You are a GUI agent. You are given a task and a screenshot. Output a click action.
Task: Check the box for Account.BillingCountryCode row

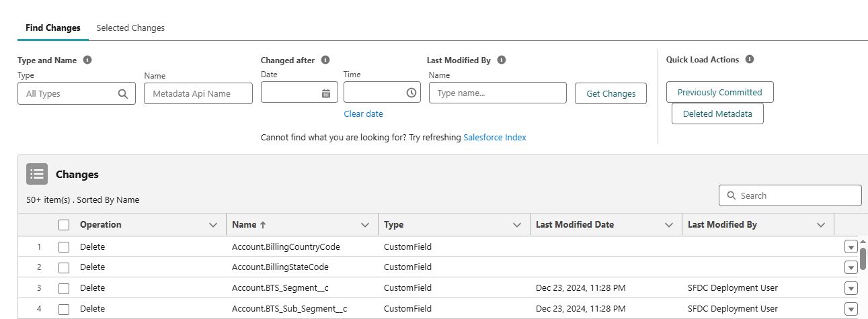coord(64,247)
